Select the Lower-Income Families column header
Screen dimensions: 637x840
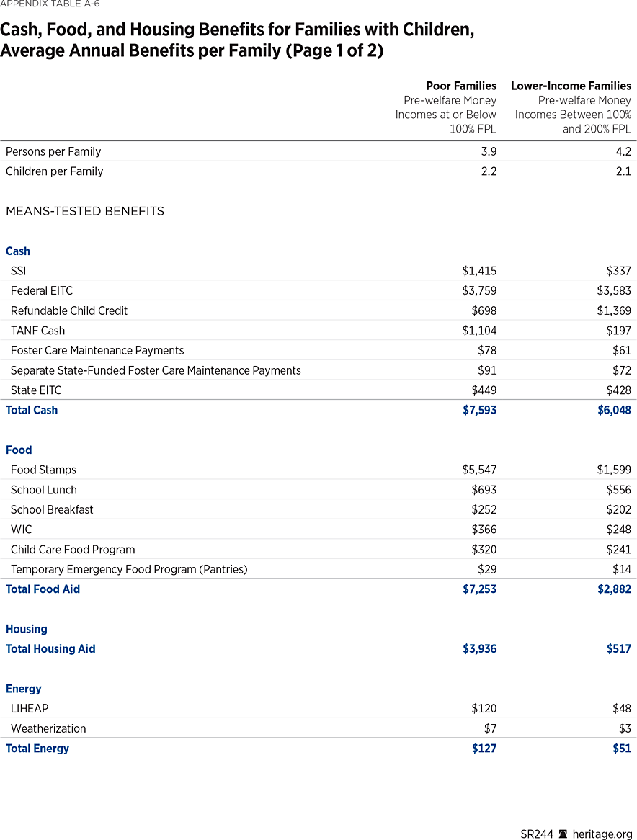coord(571,86)
